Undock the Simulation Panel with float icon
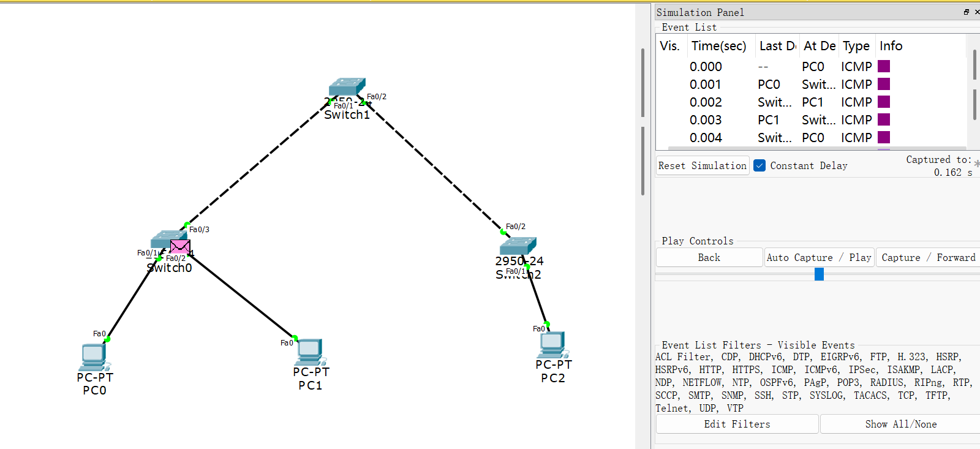 (967, 12)
